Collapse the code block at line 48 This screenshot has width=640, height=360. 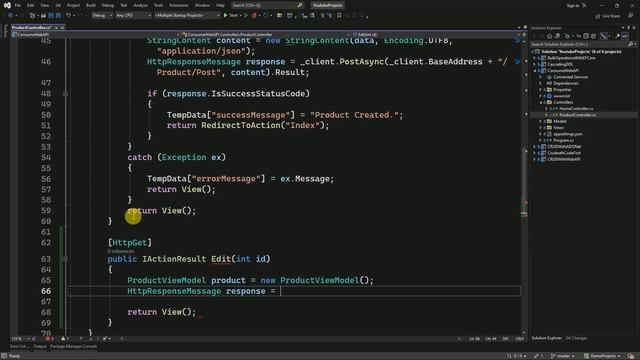pyautogui.click(x=65, y=93)
